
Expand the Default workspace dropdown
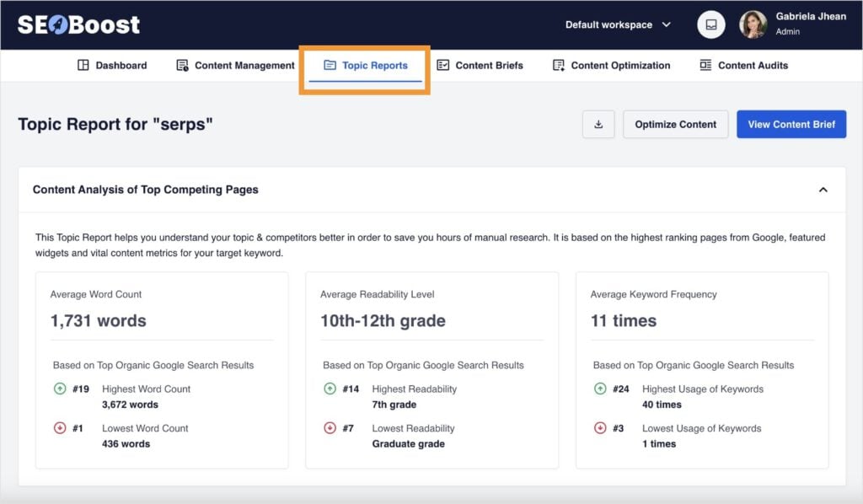619,25
